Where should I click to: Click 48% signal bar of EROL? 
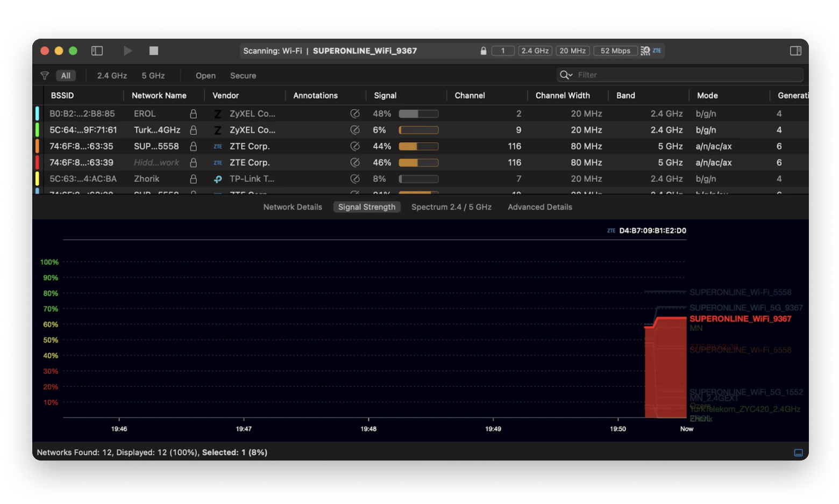(418, 113)
